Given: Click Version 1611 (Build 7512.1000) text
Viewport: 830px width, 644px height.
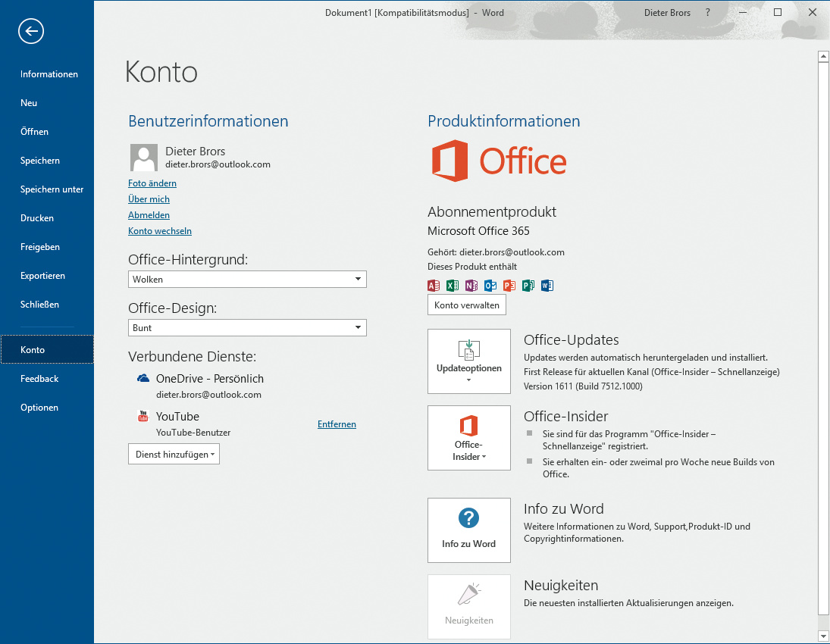Looking at the screenshot, I should coord(583,386).
